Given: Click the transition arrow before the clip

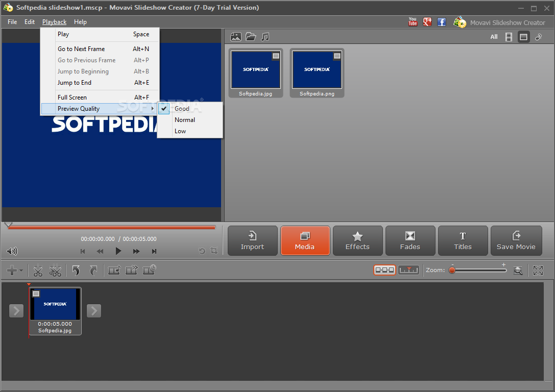Looking at the screenshot, I should pyautogui.click(x=16, y=311).
